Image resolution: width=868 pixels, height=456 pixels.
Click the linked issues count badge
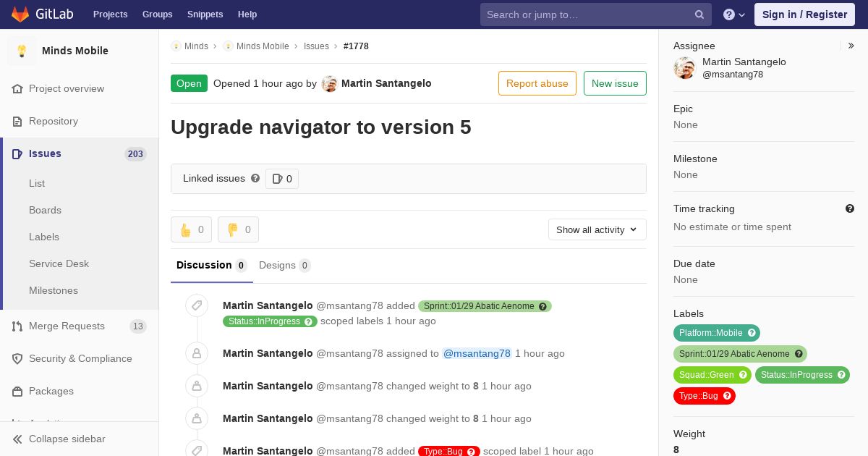[x=282, y=179]
